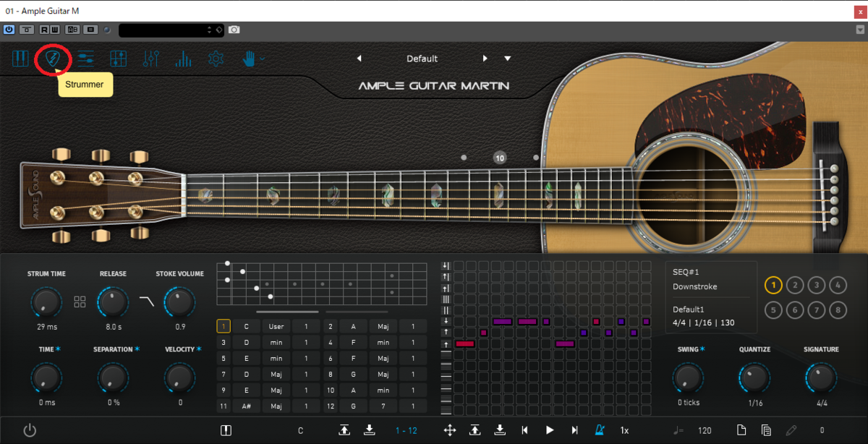The image size is (868, 444).
Task: Go to previous preset arrow
Action: pos(359,59)
